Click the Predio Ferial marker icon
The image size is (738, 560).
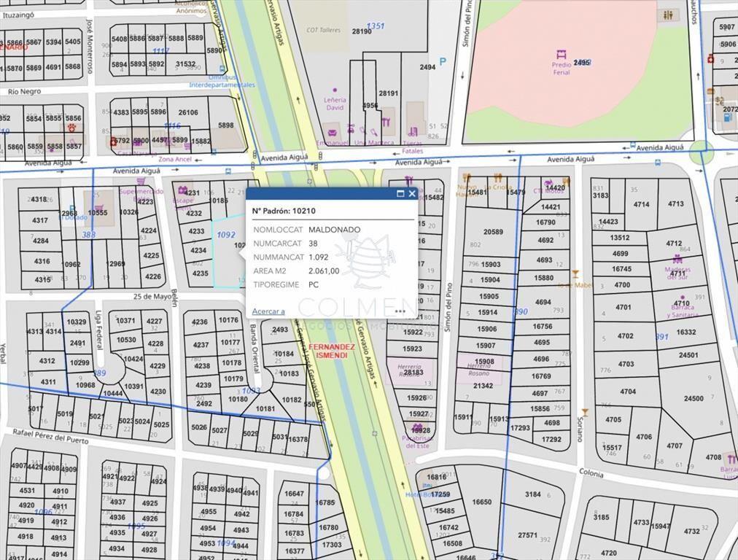pos(561,54)
